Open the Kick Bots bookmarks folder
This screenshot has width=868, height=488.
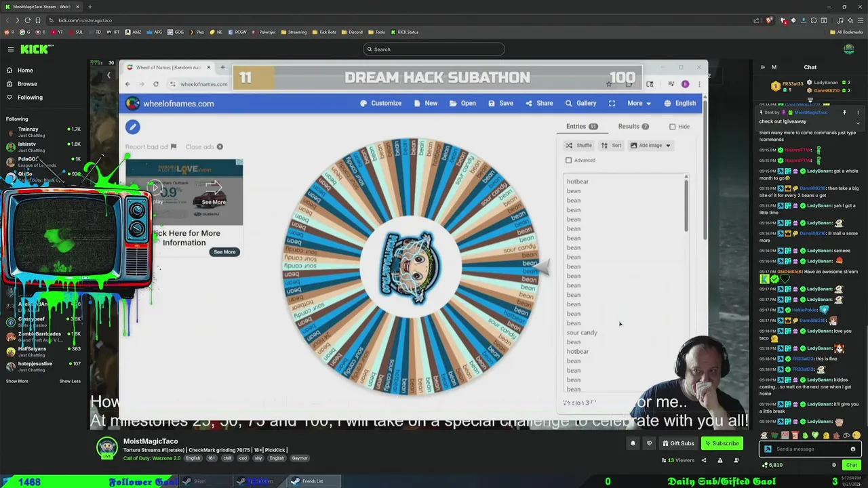point(324,32)
